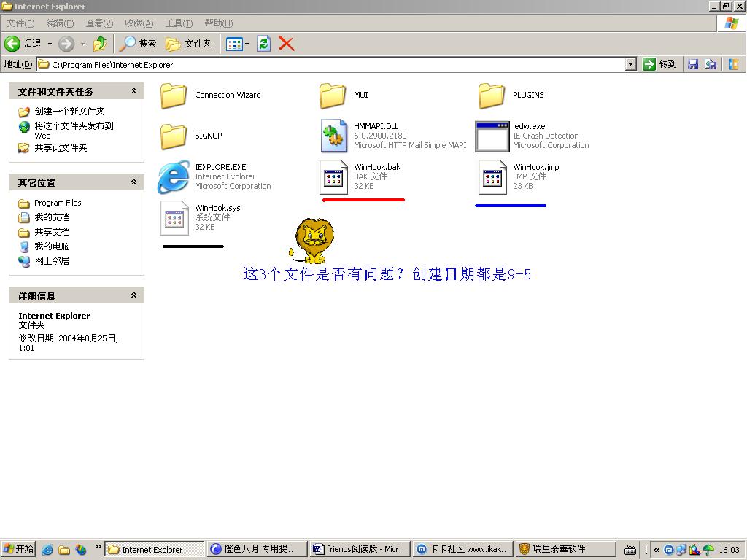
Task: Expand the Views dropdown arrow
Action: (x=247, y=44)
